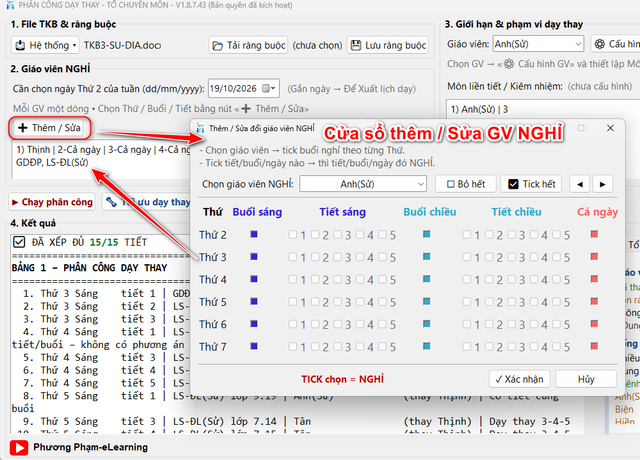Image resolution: width=640 pixels, height=460 pixels.
Task: Click the Tối ưu dạy thay wrench button
Action: pos(147,202)
